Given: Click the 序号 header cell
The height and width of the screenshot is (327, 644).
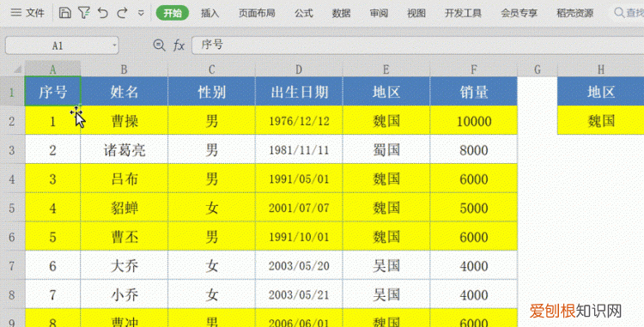Looking at the screenshot, I should click(52, 92).
